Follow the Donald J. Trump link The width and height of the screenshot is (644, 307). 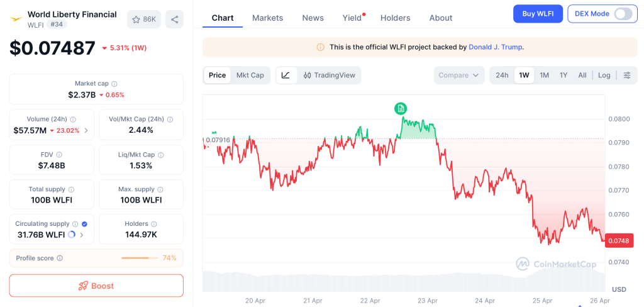click(496, 47)
